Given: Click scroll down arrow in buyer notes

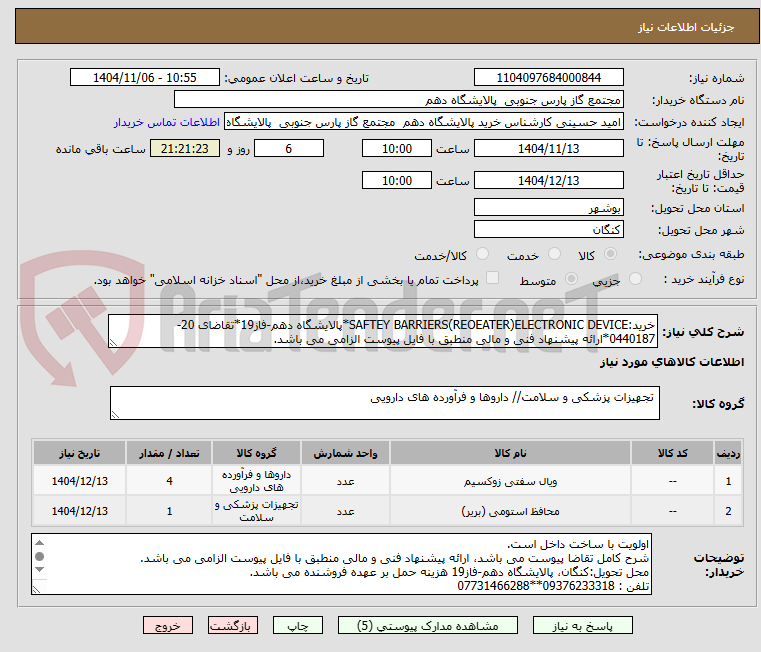Looking at the screenshot, I should (x=40, y=569).
